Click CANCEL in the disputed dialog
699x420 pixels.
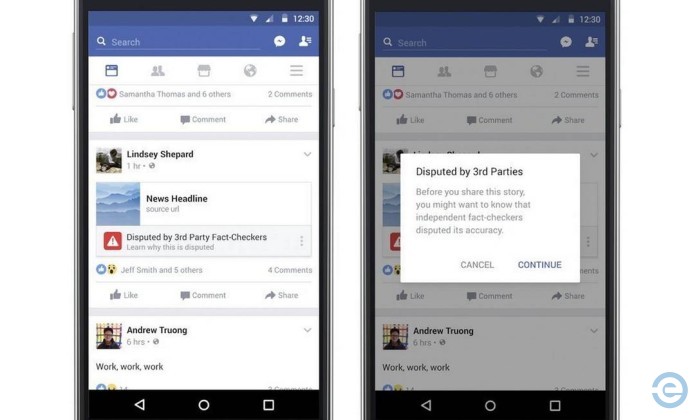(x=477, y=265)
